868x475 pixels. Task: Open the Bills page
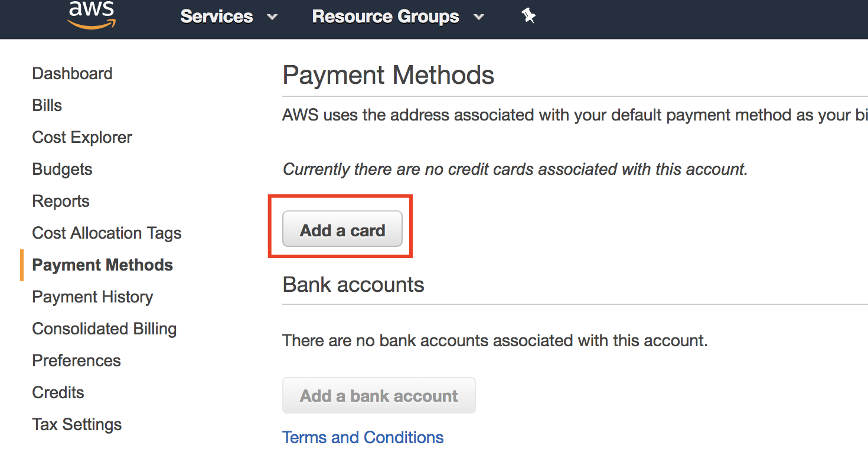point(47,106)
